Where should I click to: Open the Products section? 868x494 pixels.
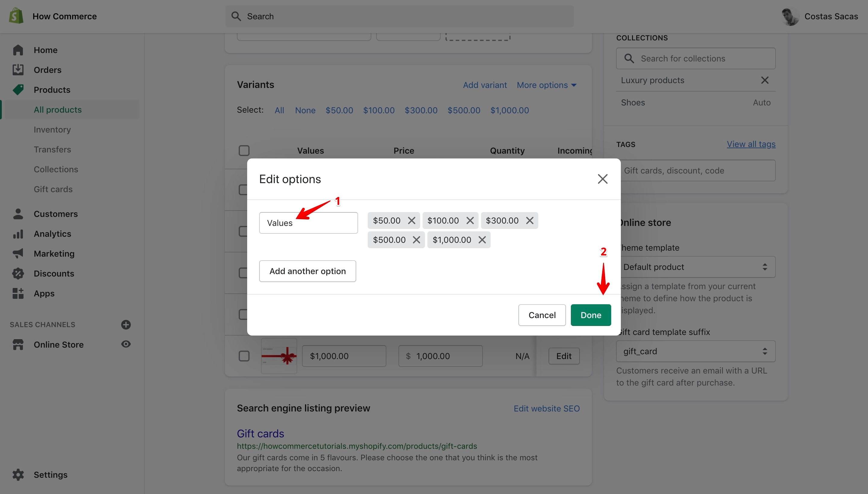(52, 89)
